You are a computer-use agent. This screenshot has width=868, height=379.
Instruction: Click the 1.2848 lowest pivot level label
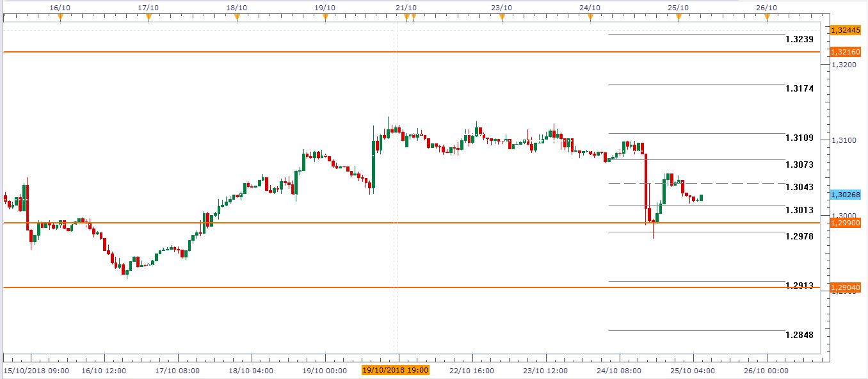click(799, 335)
